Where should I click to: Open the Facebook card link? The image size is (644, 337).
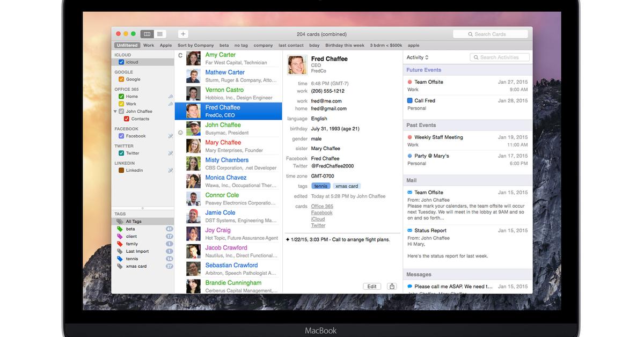click(x=321, y=213)
